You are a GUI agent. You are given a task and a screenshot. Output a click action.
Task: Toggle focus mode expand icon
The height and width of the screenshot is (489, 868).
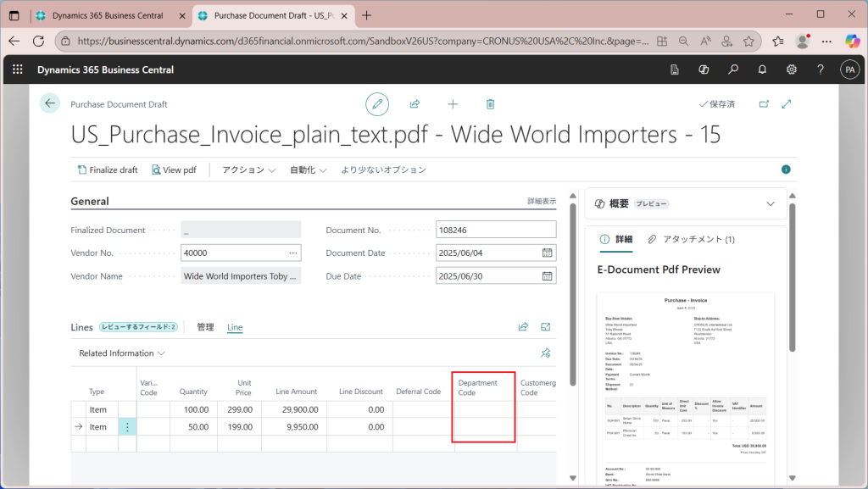(787, 104)
